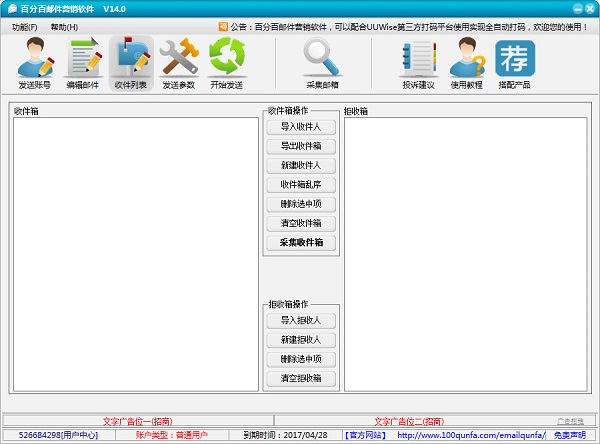Click inside the 收件箱 list box
600x444 pixels.
[136, 254]
